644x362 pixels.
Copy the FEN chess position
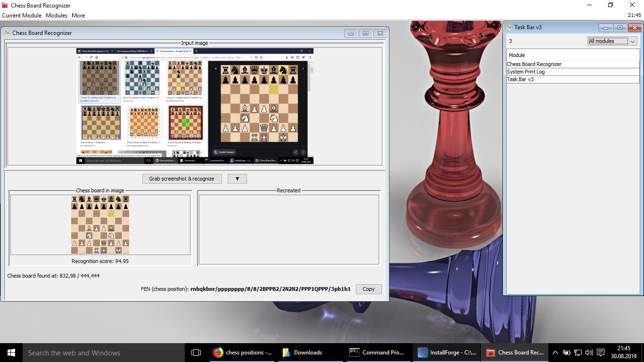(x=368, y=289)
